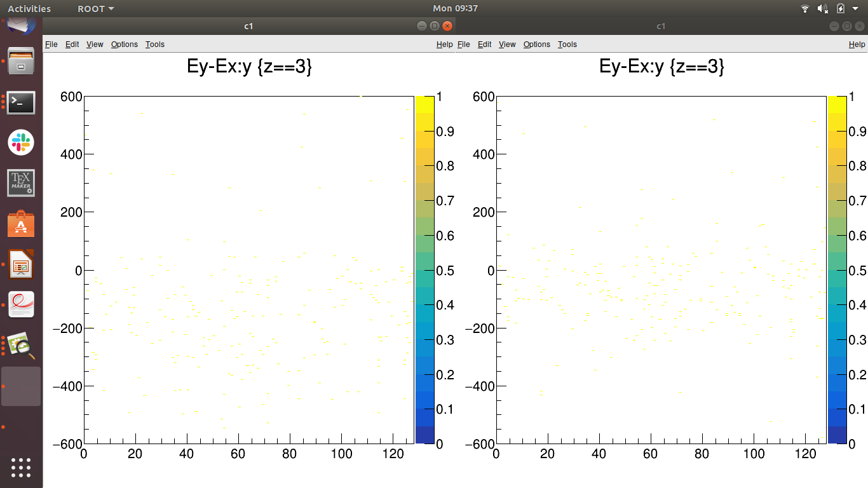Open the ROOT application menu dropdown
The height and width of the screenshot is (488, 868).
pyautogui.click(x=96, y=8)
